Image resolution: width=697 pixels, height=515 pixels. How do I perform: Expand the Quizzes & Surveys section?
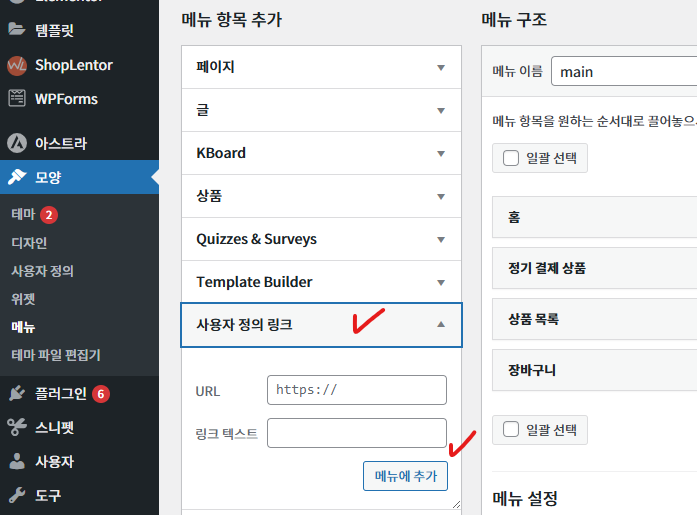(x=321, y=239)
